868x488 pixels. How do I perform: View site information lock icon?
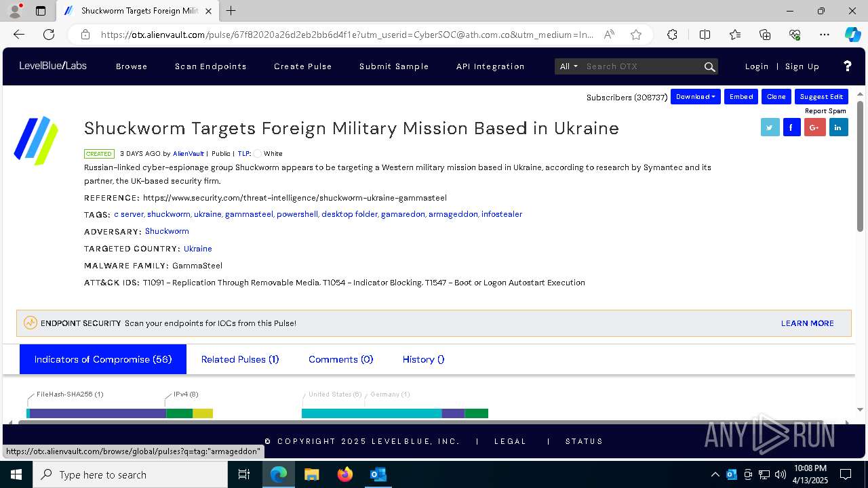[x=85, y=35]
